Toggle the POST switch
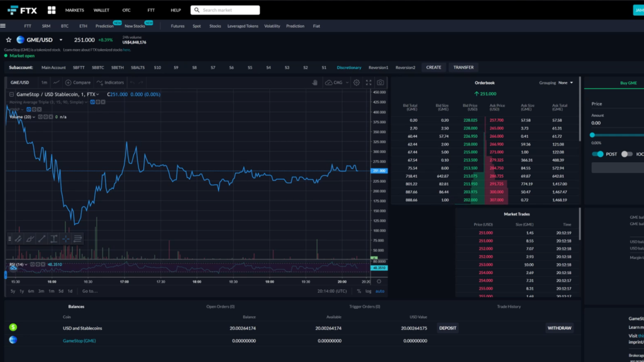Image resolution: width=644 pixels, height=362 pixels. pos(597,154)
